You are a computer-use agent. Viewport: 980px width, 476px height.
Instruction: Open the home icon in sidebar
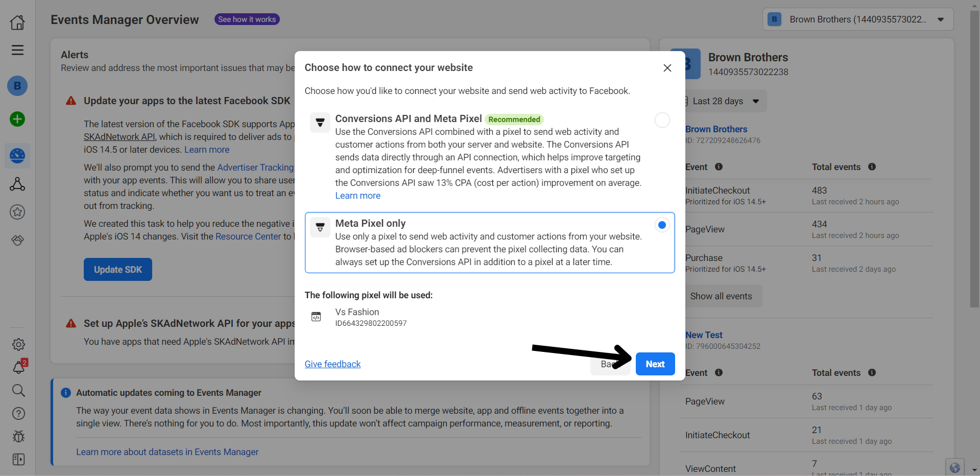pos(17,22)
